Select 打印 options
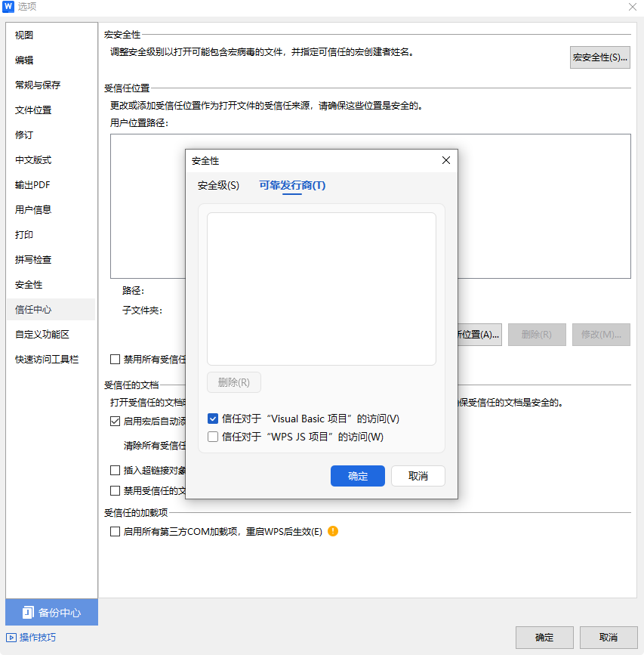Image resolution: width=644 pixels, height=655 pixels. [51, 235]
